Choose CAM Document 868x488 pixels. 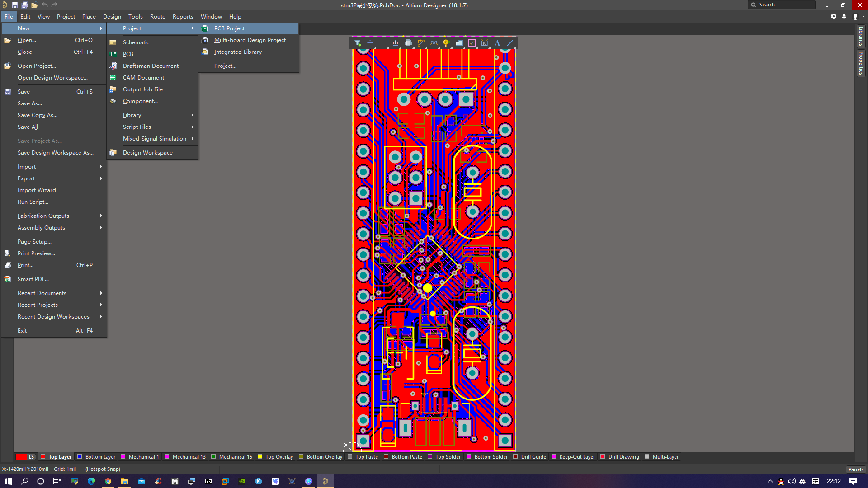pyautogui.click(x=152, y=77)
